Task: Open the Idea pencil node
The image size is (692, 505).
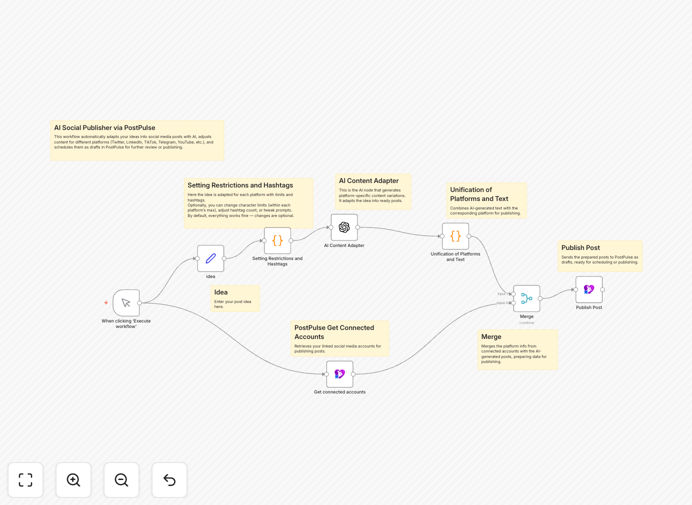Action: (x=211, y=259)
